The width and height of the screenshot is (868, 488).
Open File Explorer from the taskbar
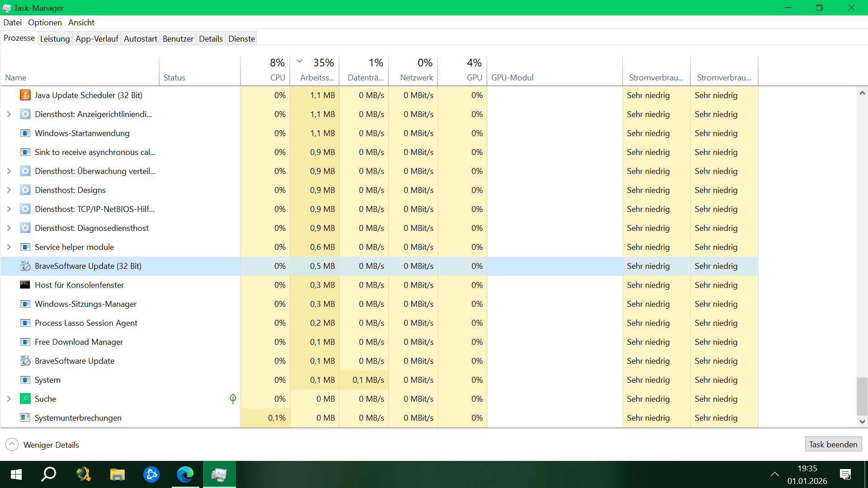point(118,474)
